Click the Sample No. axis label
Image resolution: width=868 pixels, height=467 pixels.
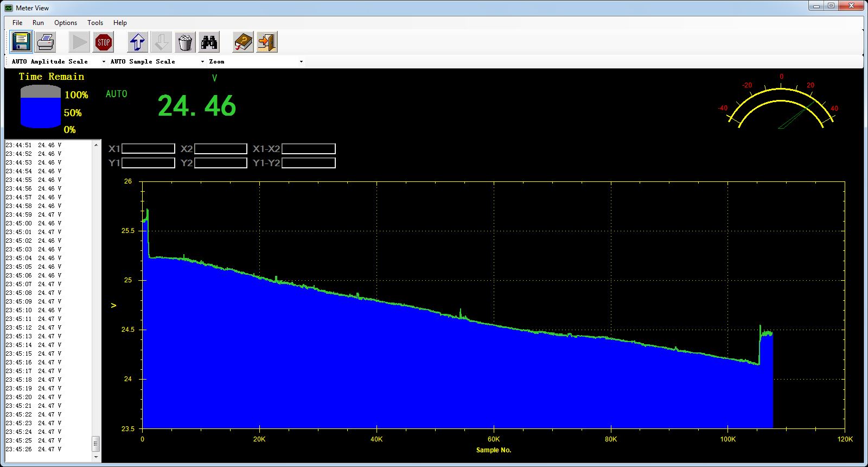tap(494, 450)
